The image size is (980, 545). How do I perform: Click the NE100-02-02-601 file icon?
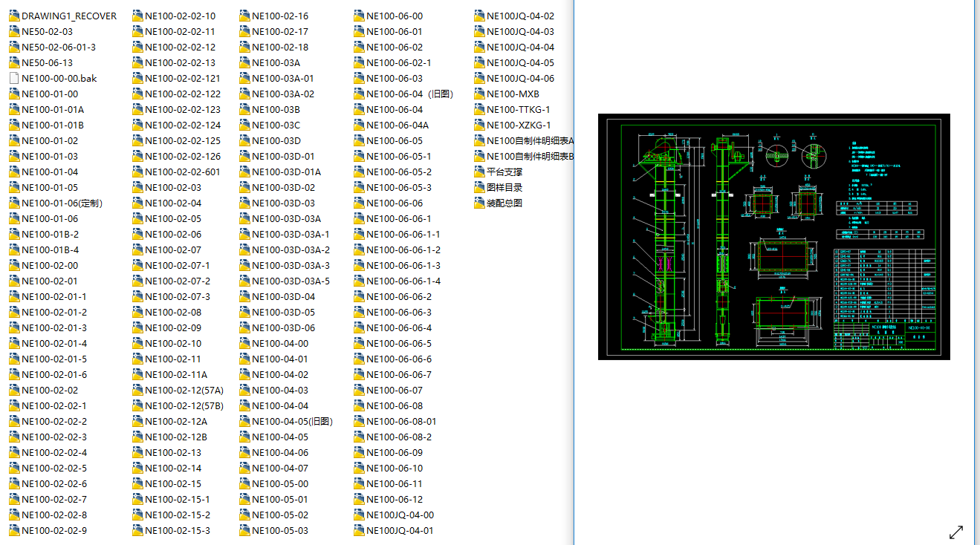[x=137, y=172]
